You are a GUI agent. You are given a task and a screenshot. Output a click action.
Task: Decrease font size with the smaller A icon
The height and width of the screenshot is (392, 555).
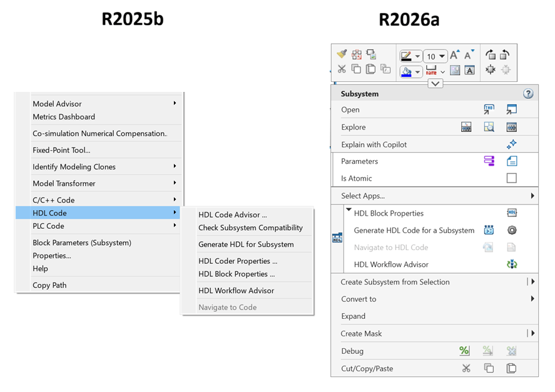point(469,55)
